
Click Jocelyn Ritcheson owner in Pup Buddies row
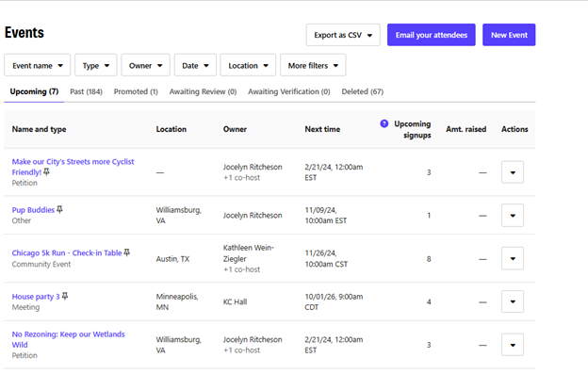253,216
